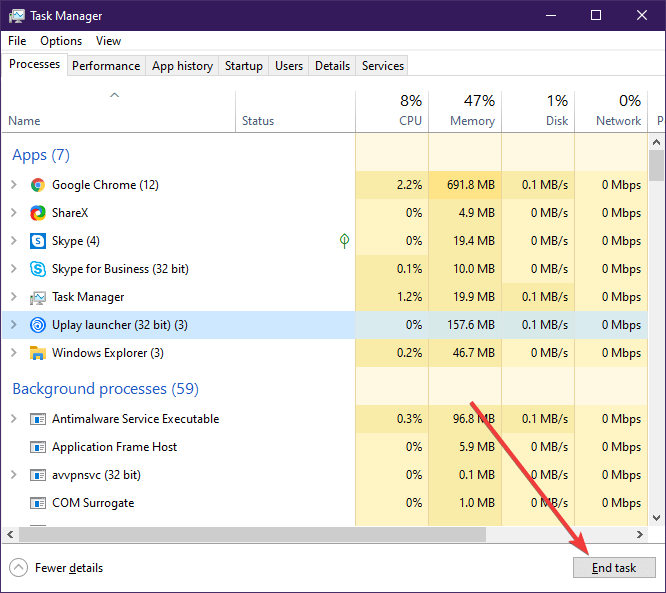666x593 pixels.
Task: Click the 46.7 MB memory cell
Action: [x=465, y=353]
